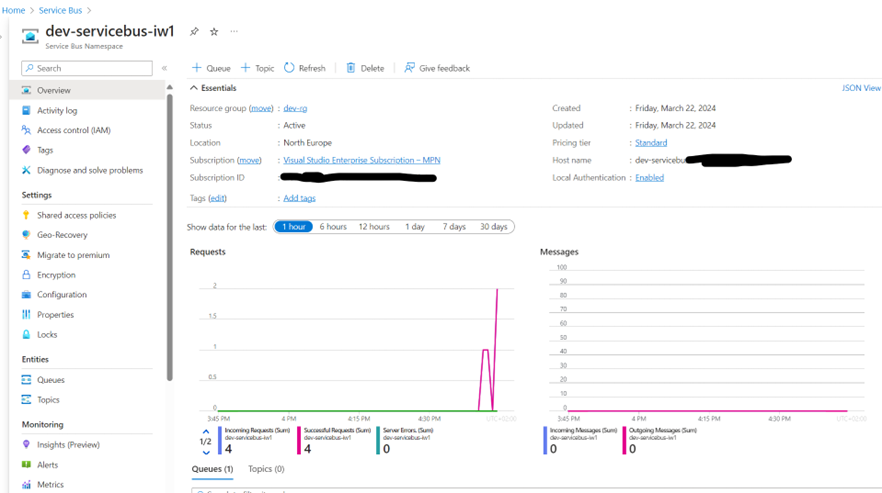This screenshot has width=882, height=493.
Task: Select the 30 days time range
Action: (x=493, y=227)
